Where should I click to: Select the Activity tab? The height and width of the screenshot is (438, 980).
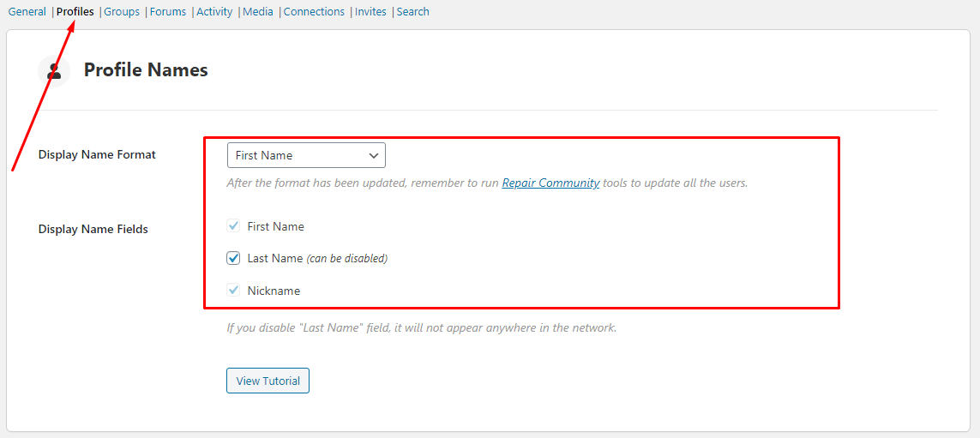[214, 11]
